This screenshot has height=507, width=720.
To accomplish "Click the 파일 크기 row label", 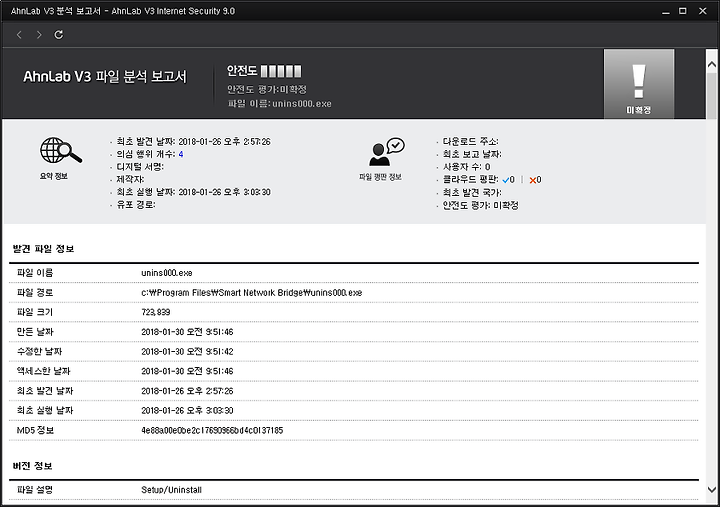I will click(x=35, y=312).
